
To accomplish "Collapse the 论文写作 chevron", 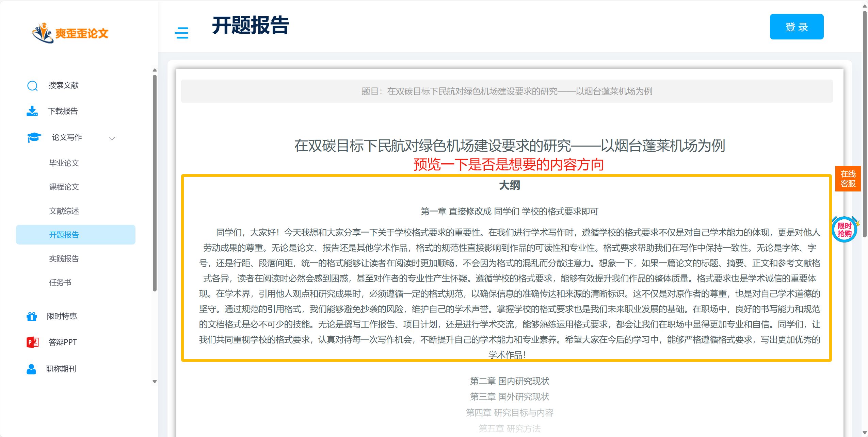I will (x=112, y=138).
